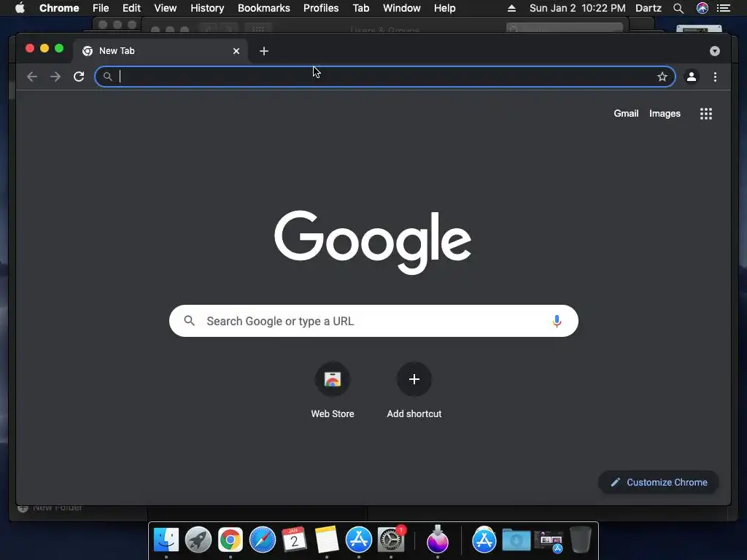The image size is (747, 560).
Task: Open Calendar from the Dock
Action: click(x=295, y=540)
